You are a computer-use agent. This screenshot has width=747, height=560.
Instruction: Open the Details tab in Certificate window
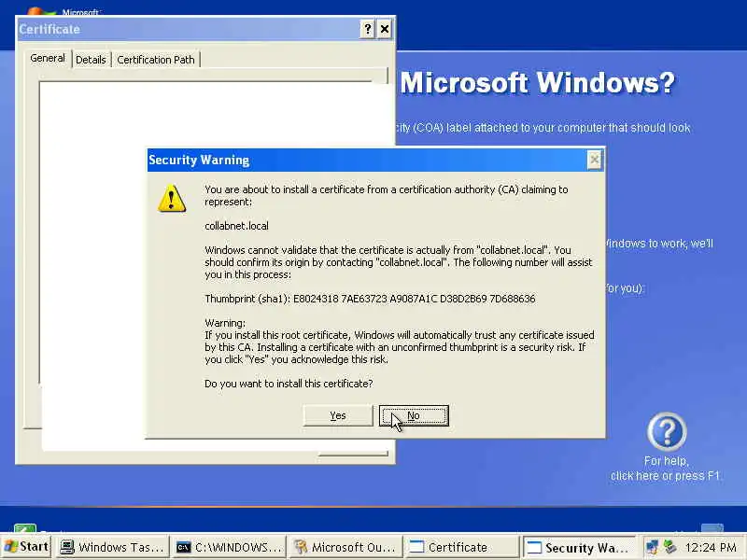tap(91, 60)
